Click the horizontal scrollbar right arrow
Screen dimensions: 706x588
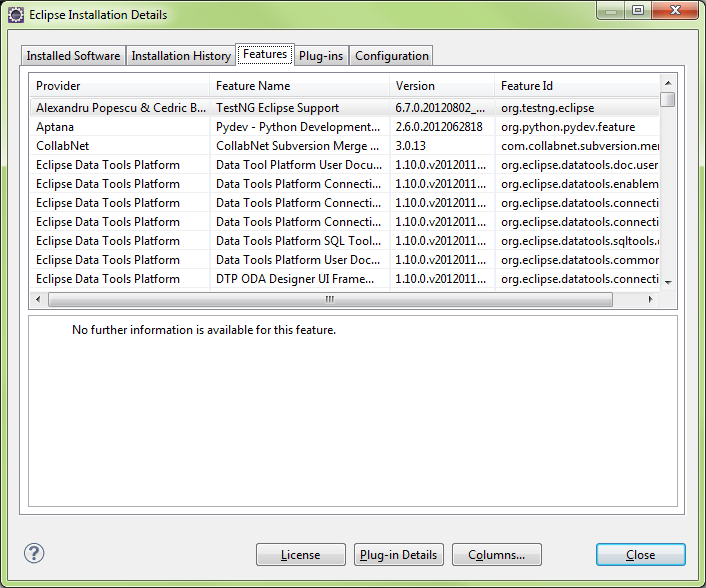(650, 299)
